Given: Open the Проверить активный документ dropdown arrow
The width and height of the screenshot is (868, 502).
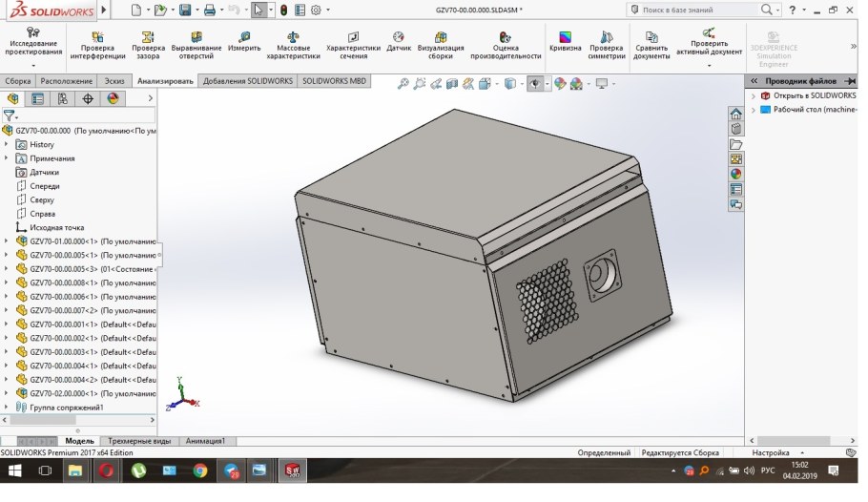Looking at the screenshot, I should tap(709, 66).
